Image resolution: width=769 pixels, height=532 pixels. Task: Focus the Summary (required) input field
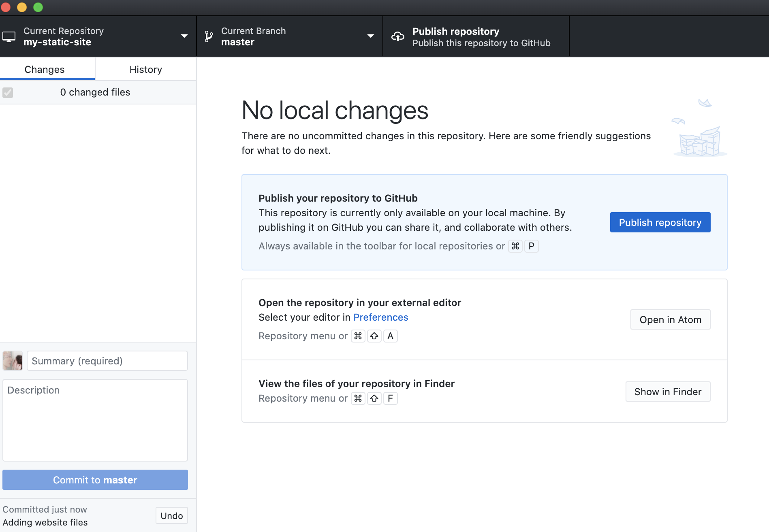(x=107, y=361)
